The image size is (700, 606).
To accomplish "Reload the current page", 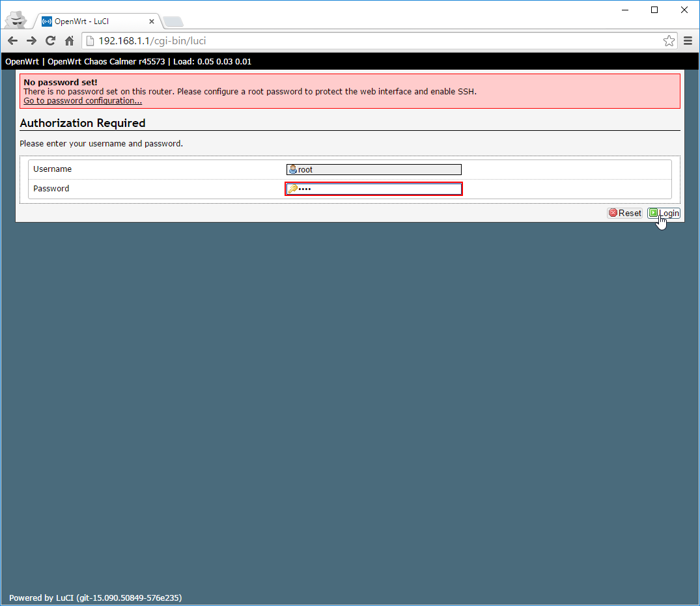I will tap(50, 41).
